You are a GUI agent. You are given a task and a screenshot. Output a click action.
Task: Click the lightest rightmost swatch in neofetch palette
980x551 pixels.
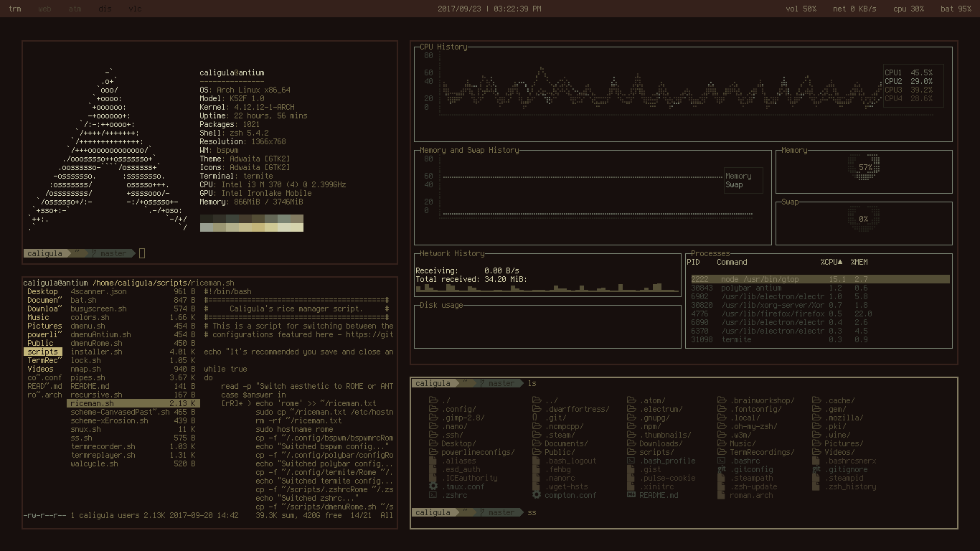297,227
